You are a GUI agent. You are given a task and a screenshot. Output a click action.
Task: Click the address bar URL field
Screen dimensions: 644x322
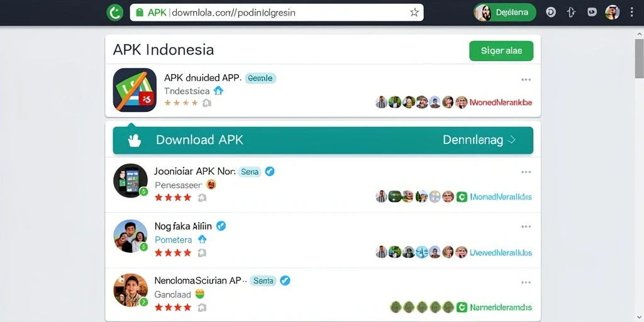[x=277, y=13]
